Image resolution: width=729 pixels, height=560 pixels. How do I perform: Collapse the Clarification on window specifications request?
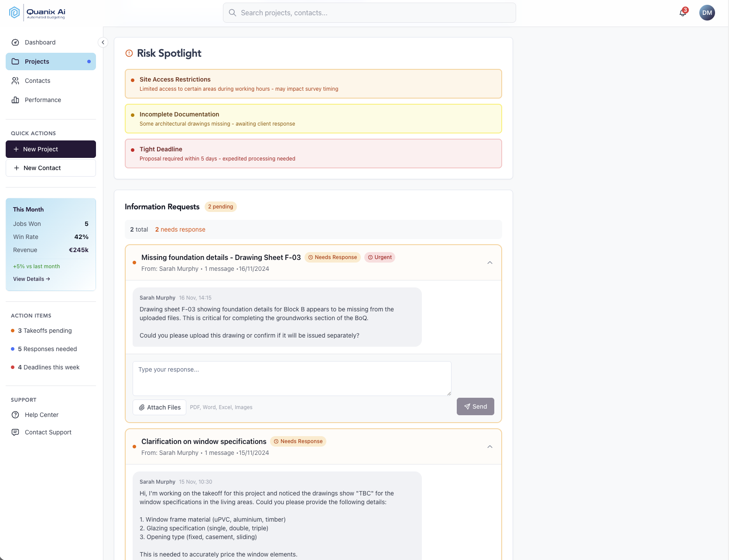click(x=489, y=447)
